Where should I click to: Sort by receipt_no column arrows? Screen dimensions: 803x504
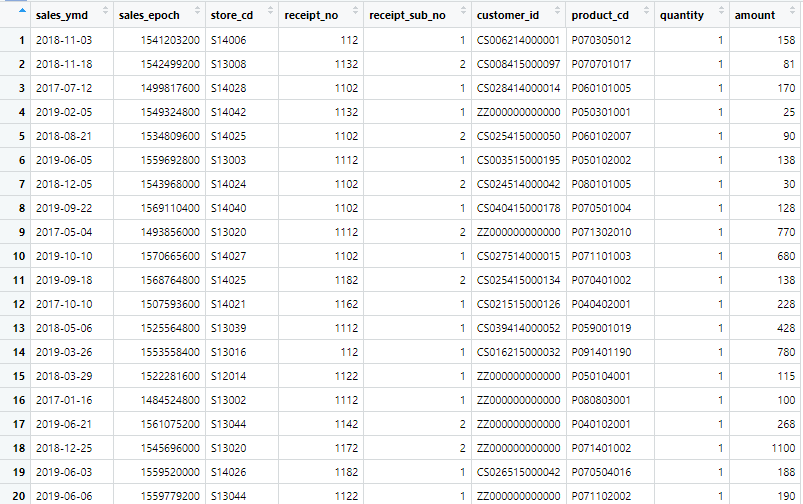click(x=355, y=10)
